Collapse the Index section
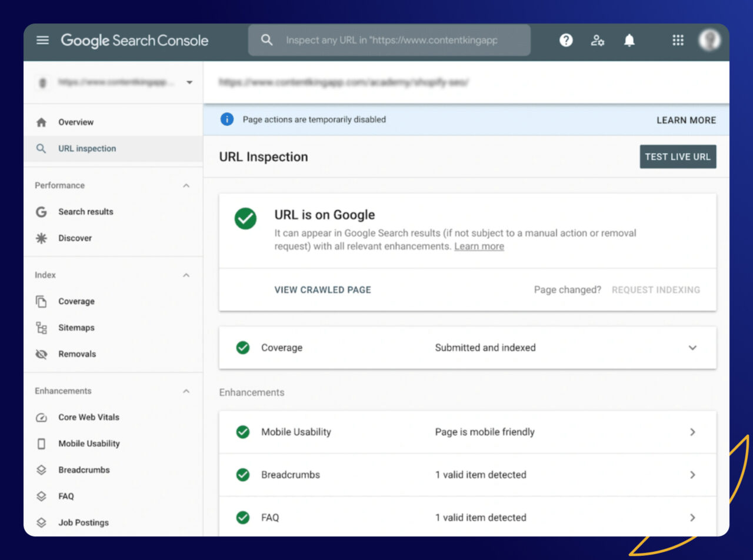Screen dimensions: 753x560 point(186,275)
